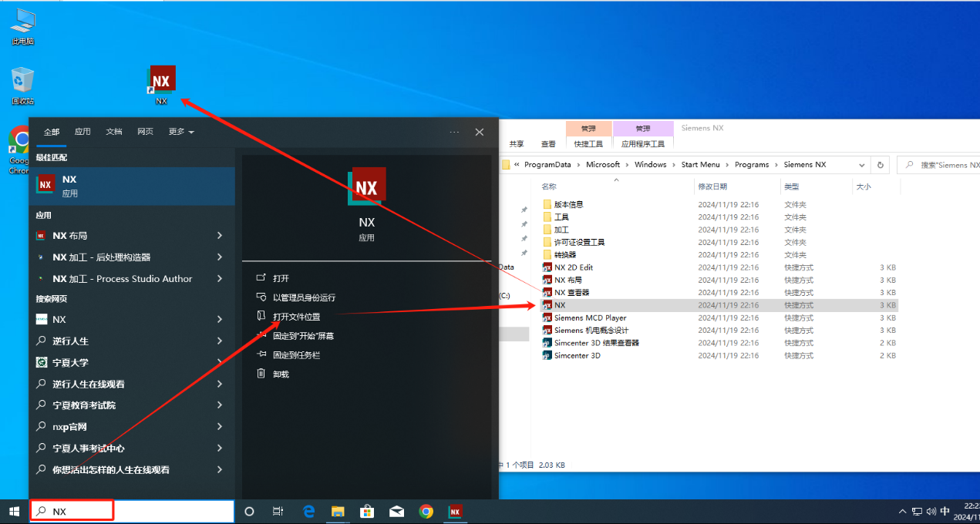
Task: Expand chevron beside 宁夏教育考试院 suggestion
Action: [220, 405]
